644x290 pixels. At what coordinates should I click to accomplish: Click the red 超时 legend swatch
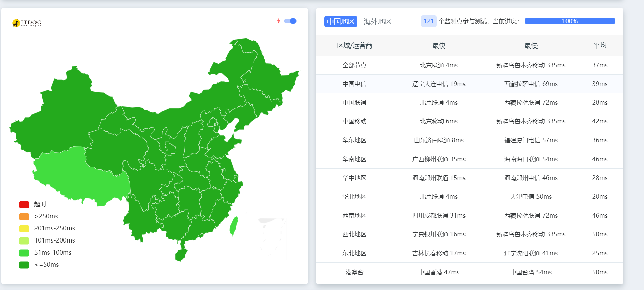[24, 204]
